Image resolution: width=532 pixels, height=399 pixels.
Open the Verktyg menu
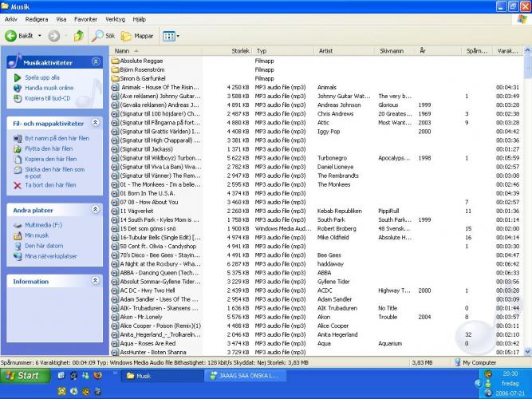click(x=115, y=18)
